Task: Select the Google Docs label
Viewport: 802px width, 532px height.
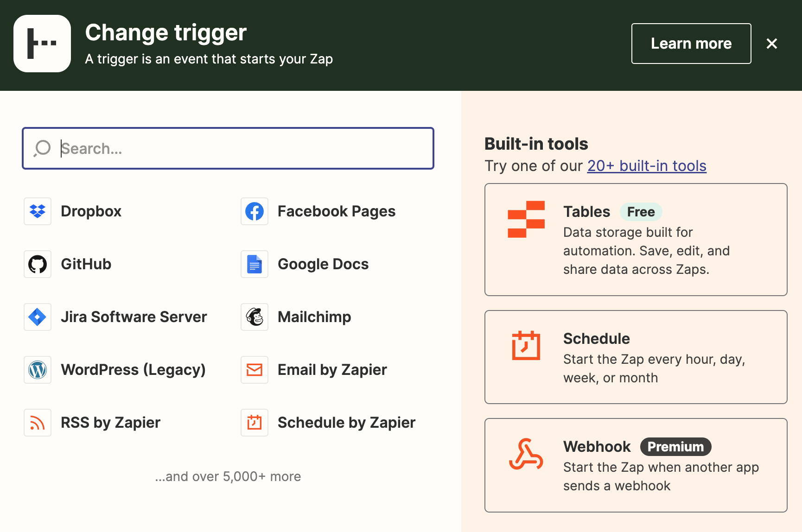Action: 323,264
